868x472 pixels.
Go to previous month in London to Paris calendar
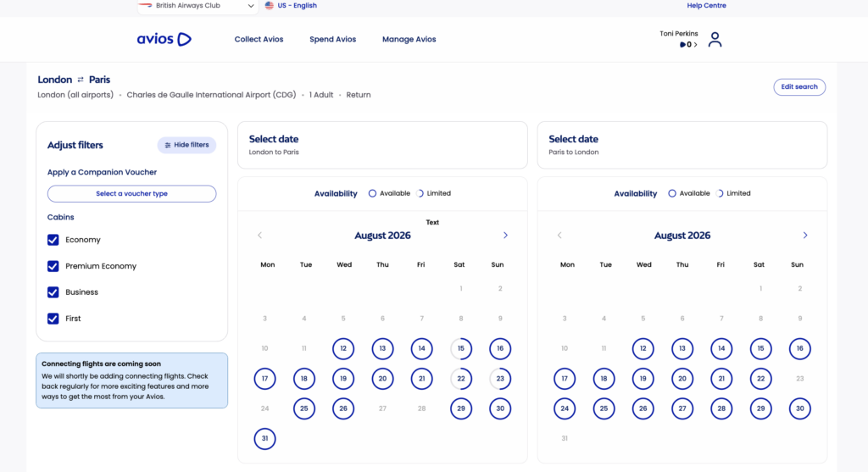point(259,236)
